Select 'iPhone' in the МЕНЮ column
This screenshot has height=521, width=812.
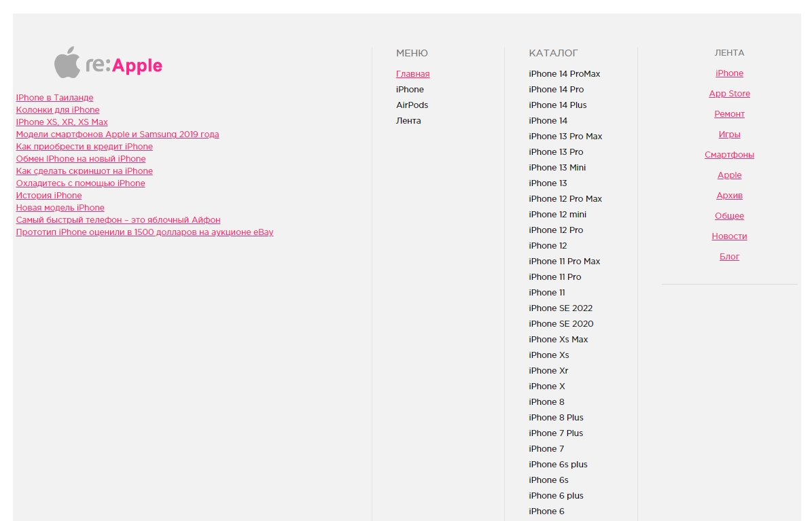(x=410, y=90)
